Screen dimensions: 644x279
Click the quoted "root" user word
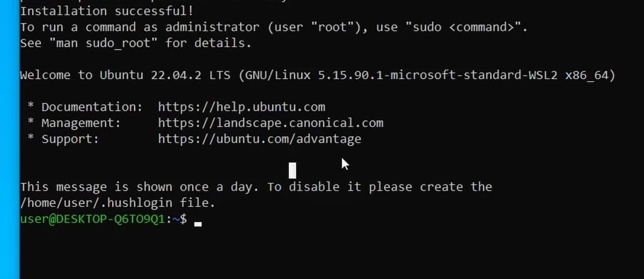[329, 27]
